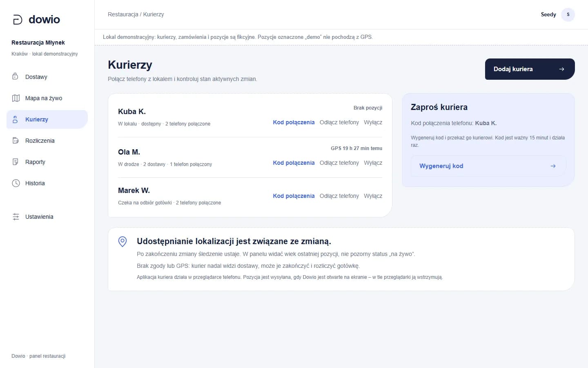Click arrow on Wygeneruj kod button
588x368 pixels.
tap(553, 166)
